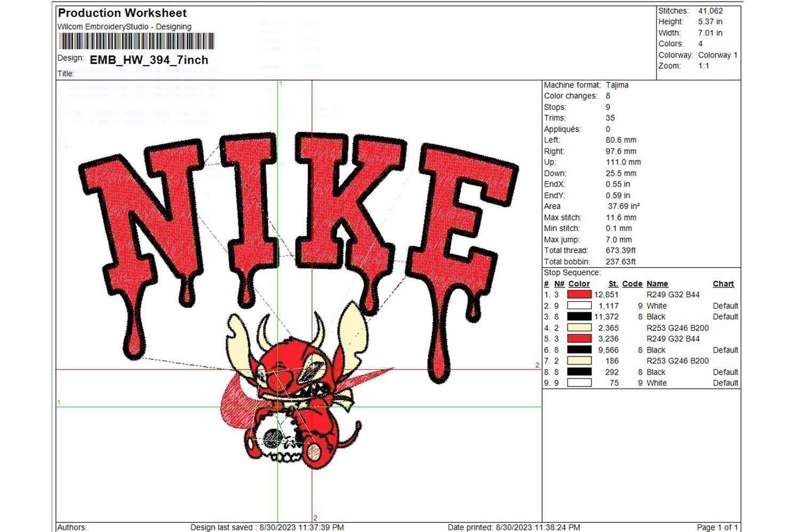The width and height of the screenshot is (800, 532).
Task: Click the stitch count "9,566" in row 6
Action: 609,350
